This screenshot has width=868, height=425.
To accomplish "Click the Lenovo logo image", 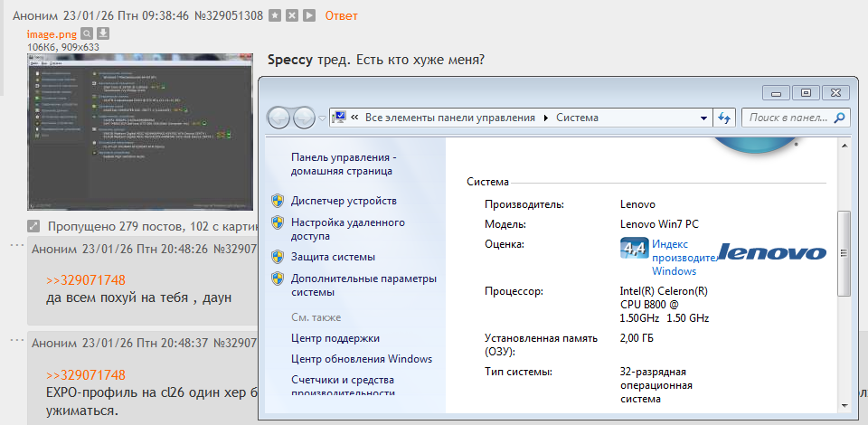I will (x=773, y=252).
